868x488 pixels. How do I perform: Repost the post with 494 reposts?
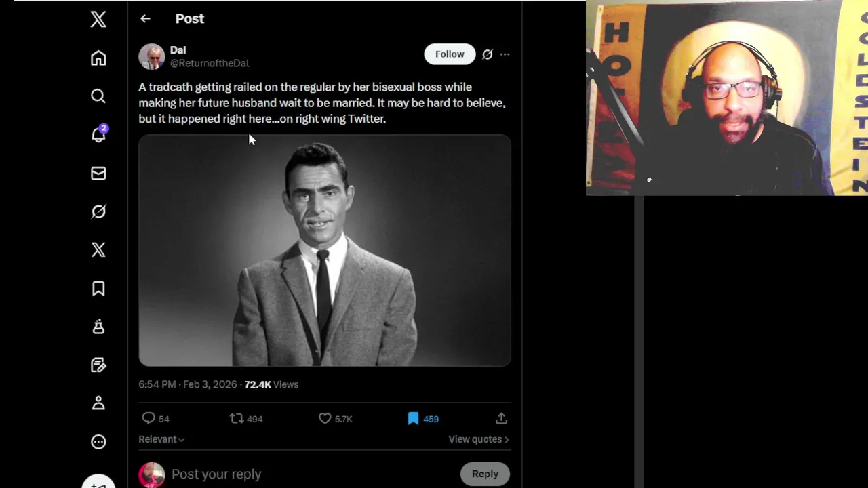tap(237, 419)
